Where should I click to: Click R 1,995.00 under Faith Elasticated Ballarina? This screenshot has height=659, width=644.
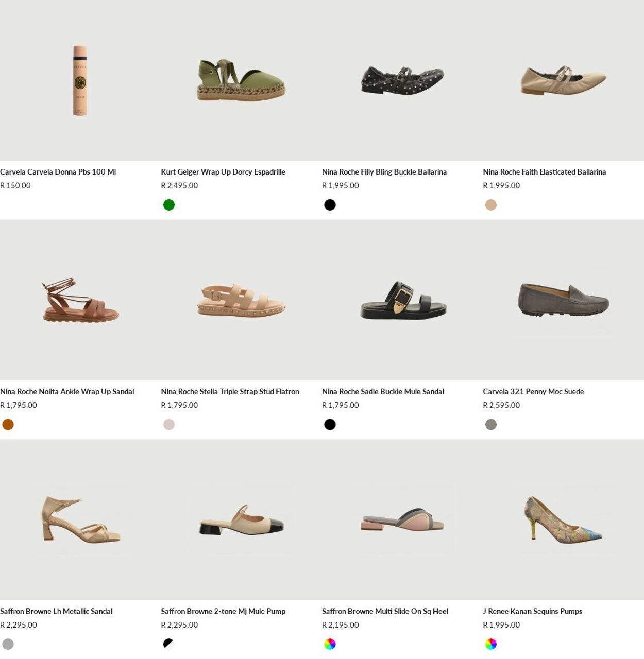[x=501, y=186]
